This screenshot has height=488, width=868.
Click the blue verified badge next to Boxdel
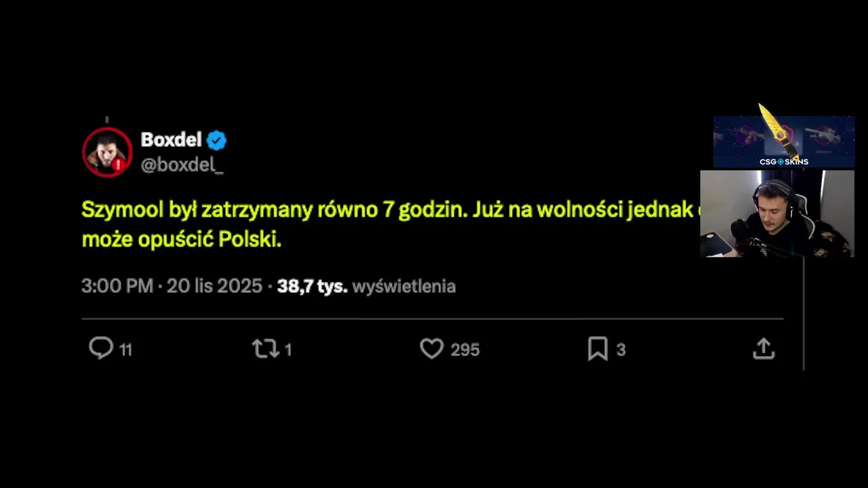[x=216, y=140]
